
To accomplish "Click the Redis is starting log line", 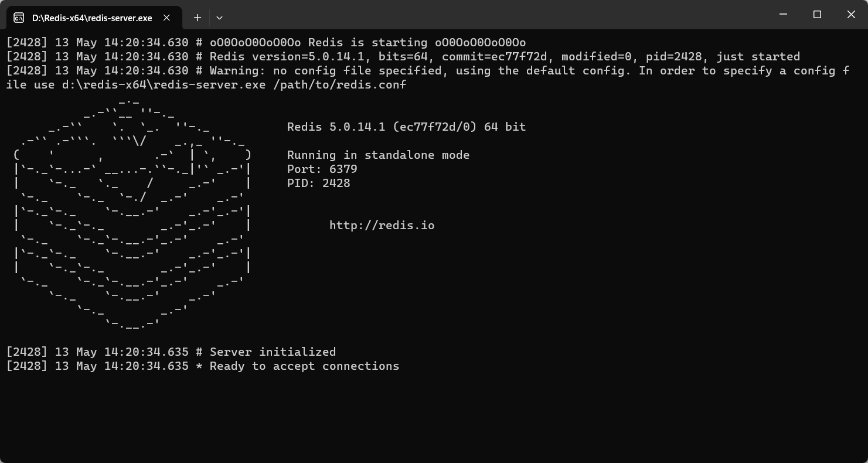I will pyautogui.click(x=266, y=42).
